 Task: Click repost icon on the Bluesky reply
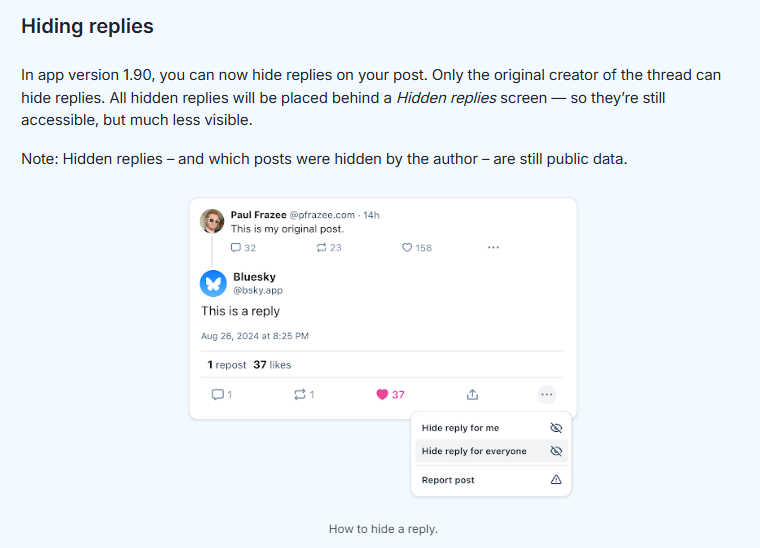click(x=299, y=395)
